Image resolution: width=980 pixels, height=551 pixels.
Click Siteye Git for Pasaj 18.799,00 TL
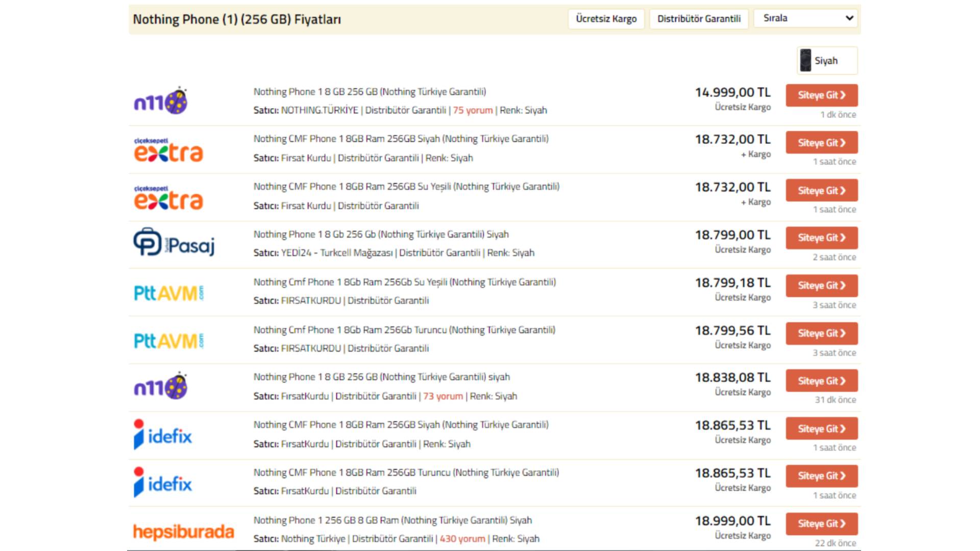(x=822, y=238)
